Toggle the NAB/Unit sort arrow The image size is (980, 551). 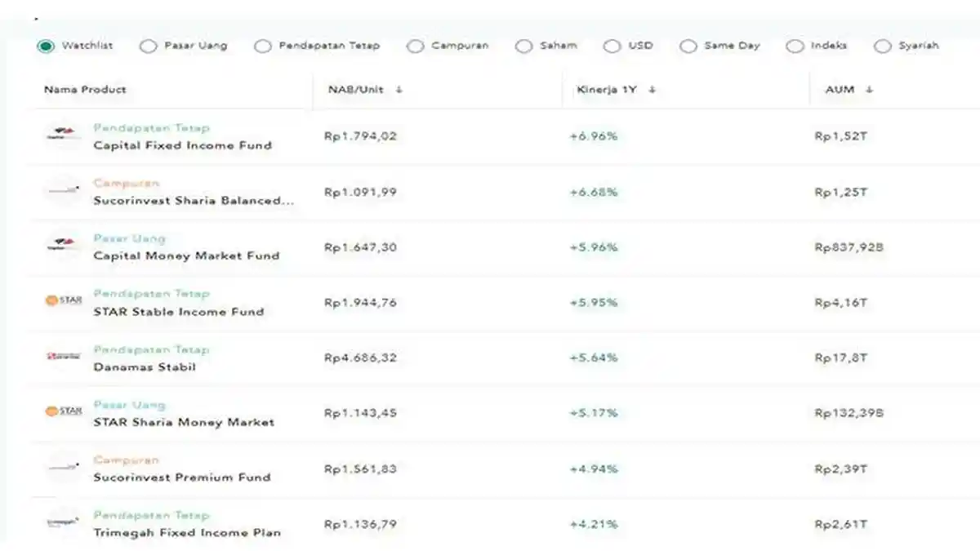[398, 90]
